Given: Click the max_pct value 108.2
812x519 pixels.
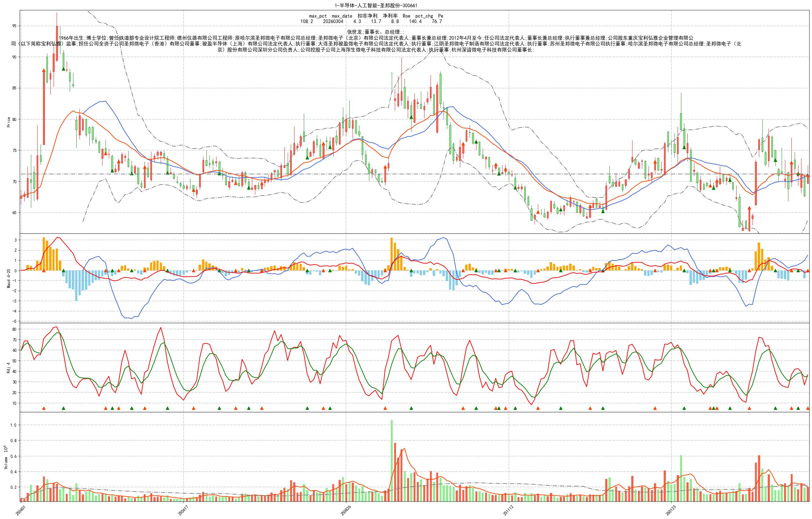Looking at the screenshot, I should pos(307,21).
